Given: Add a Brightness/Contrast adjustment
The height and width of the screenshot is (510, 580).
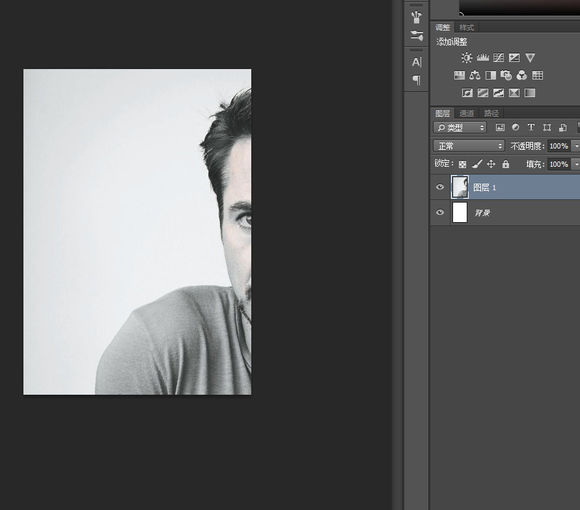Looking at the screenshot, I should (467, 58).
